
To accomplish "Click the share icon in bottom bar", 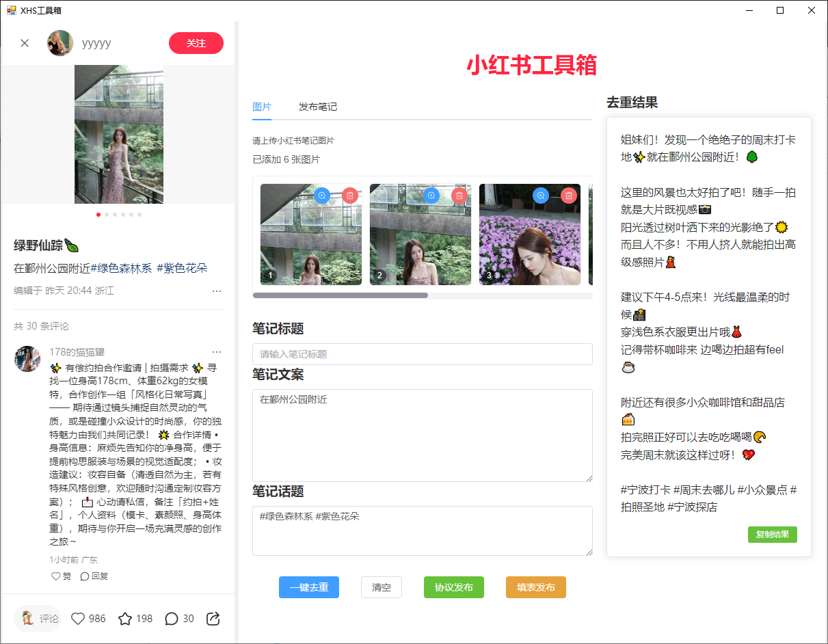I will [x=213, y=619].
